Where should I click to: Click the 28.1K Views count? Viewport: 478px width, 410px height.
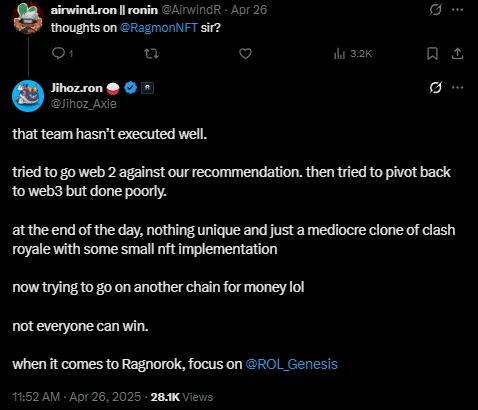point(182,397)
